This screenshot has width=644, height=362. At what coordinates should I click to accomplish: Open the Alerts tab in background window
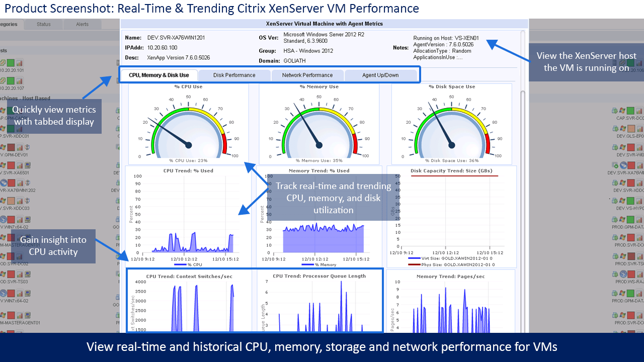[83, 24]
